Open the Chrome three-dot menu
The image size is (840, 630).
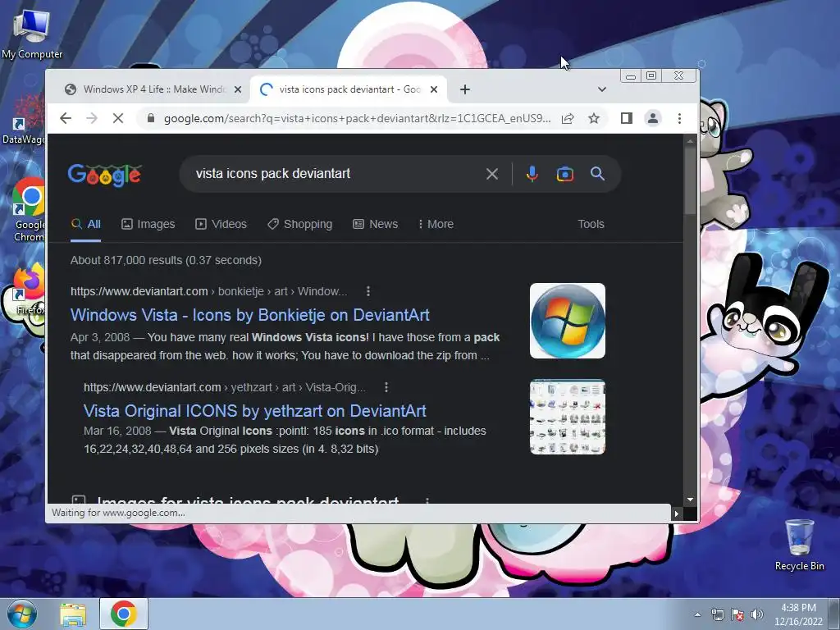679,118
